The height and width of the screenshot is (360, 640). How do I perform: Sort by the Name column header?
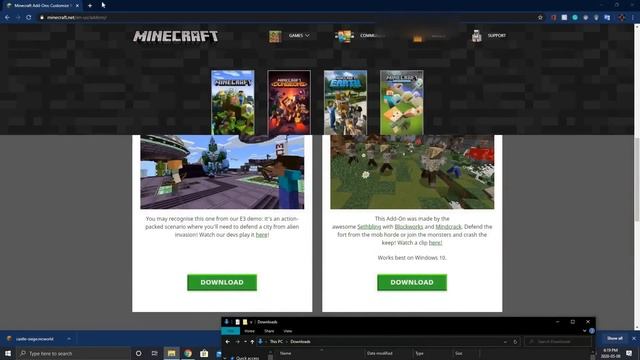tap(285, 353)
